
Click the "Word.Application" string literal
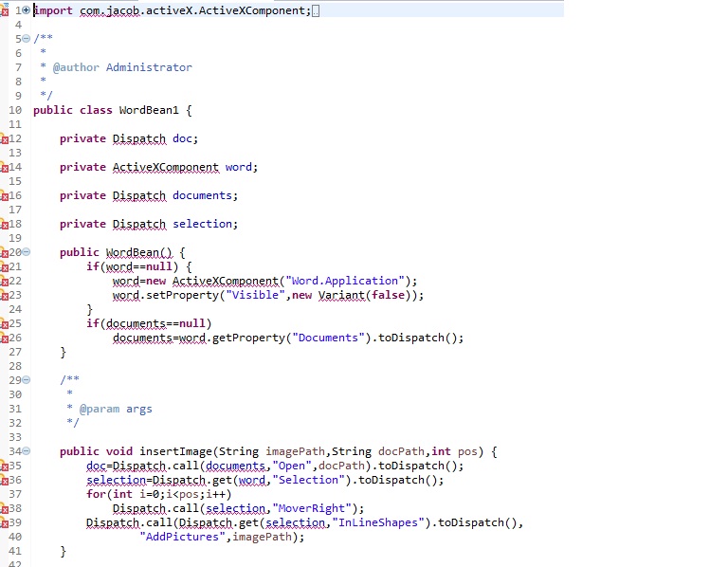[x=344, y=281]
